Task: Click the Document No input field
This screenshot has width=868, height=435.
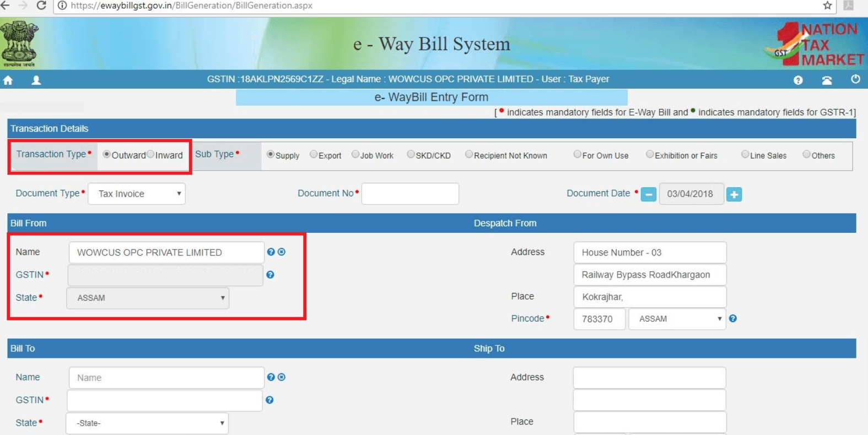Action: [x=410, y=194]
